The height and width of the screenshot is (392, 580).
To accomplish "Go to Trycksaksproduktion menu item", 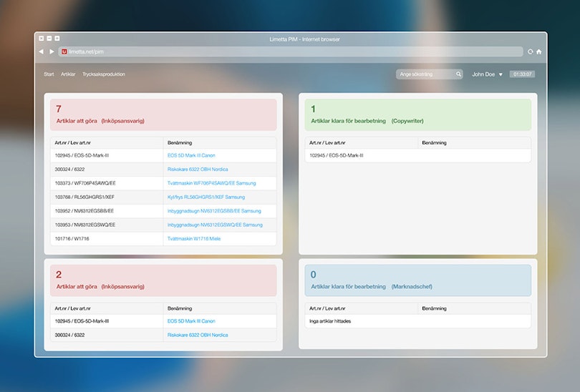I will click(103, 74).
